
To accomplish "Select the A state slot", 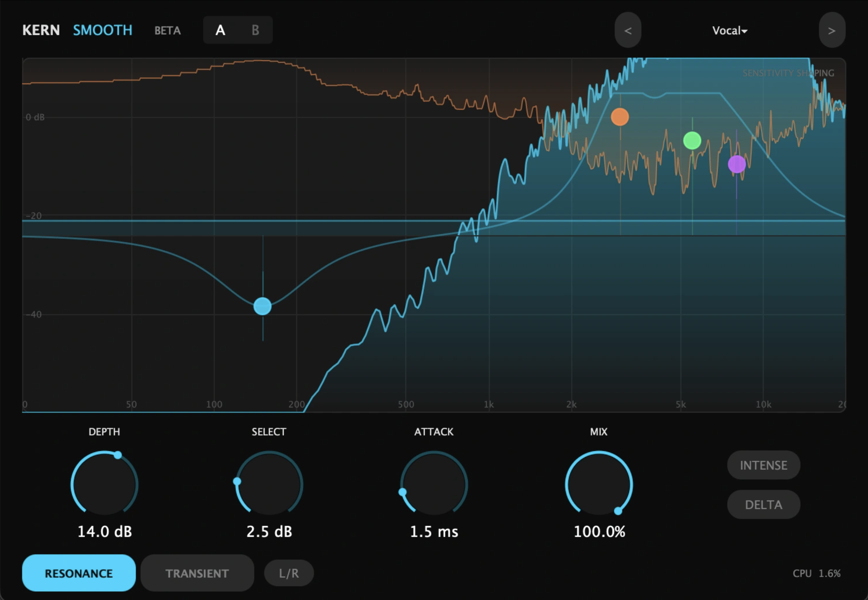I will pos(221,30).
